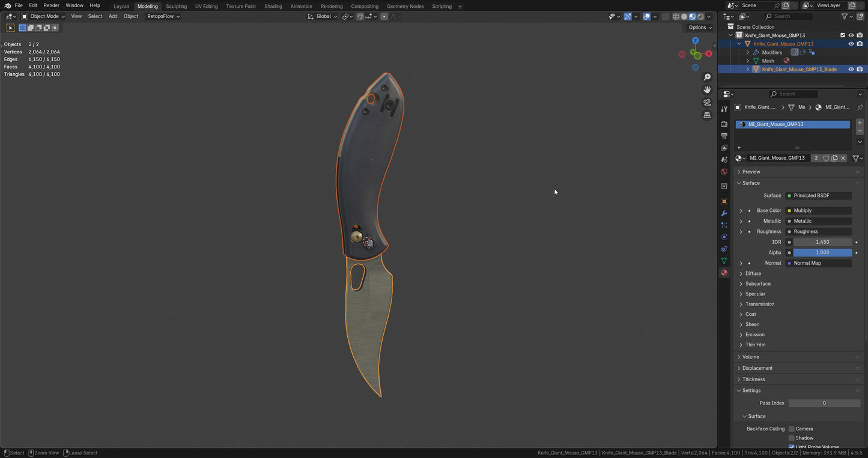Switch viewport to Material Preview shading

tap(692, 16)
